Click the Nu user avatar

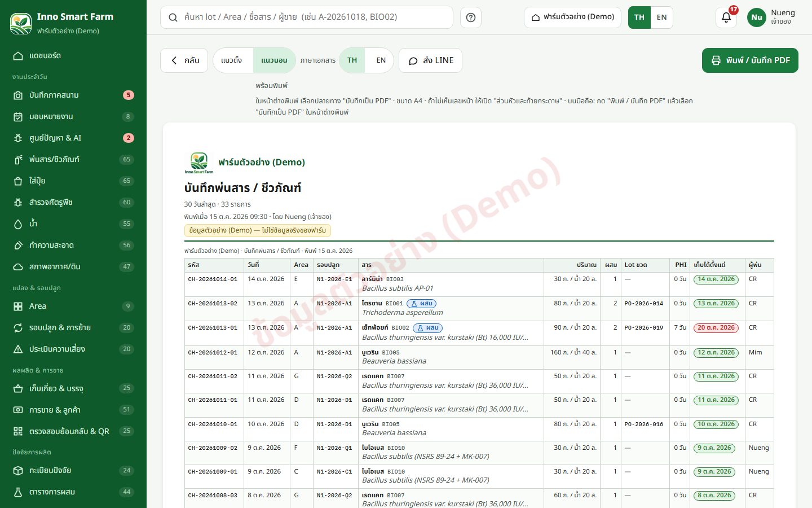pyautogui.click(x=757, y=17)
